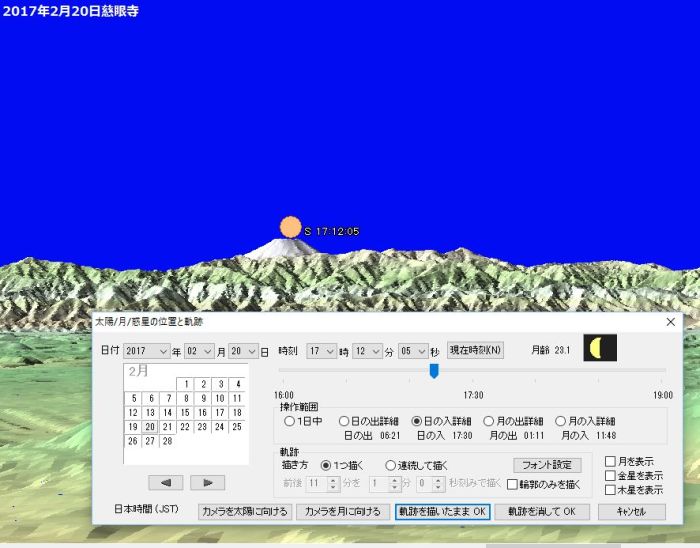Select day 25 in the calendar
The width and height of the screenshot is (700, 548).
(x=237, y=427)
